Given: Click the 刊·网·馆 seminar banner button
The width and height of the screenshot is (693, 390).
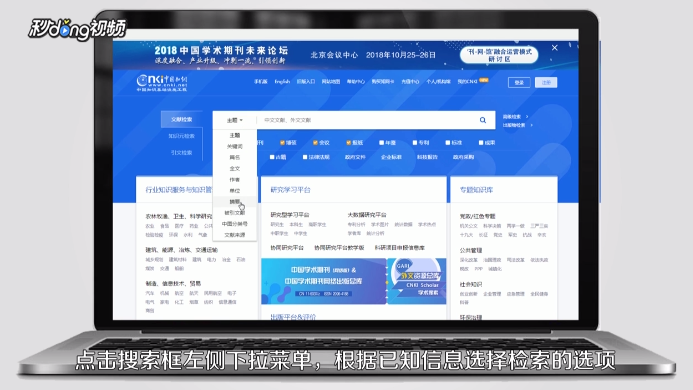Looking at the screenshot, I should click(x=499, y=55).
